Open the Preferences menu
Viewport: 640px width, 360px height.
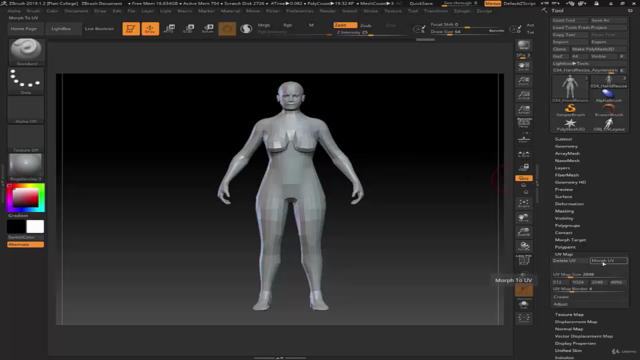pos(300,11)
